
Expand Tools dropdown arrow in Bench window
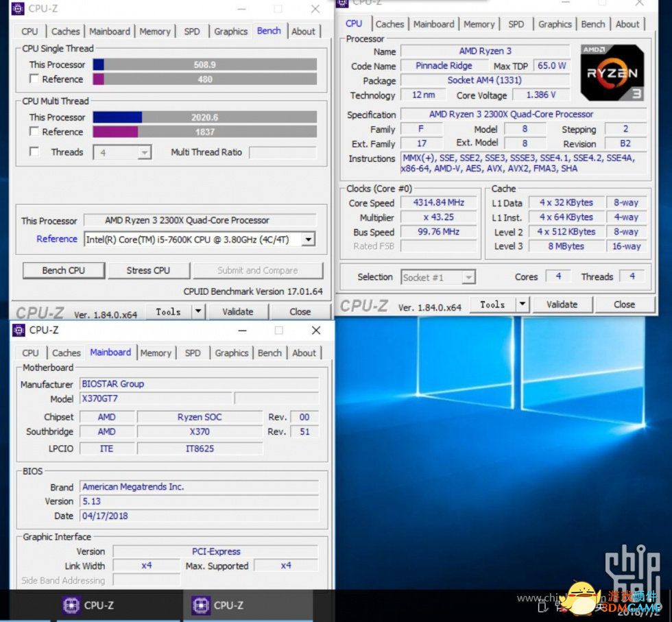(198, 311)
